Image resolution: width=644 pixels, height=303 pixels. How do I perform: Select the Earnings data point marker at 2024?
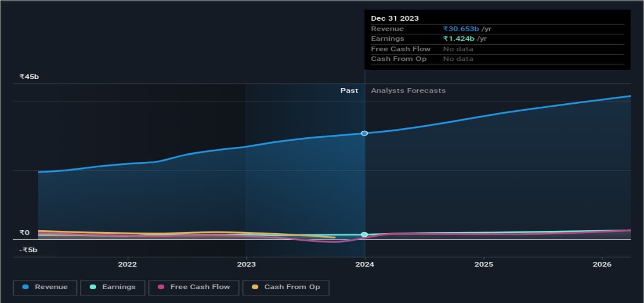364,235
